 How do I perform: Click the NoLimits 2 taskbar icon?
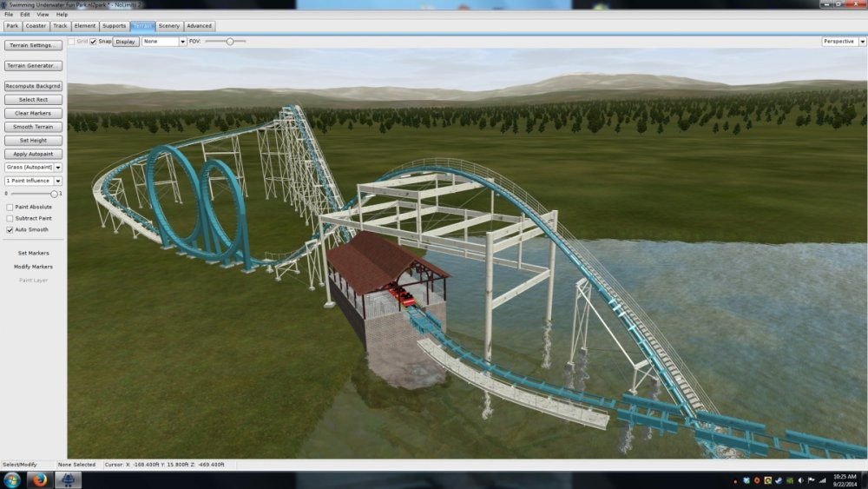[68, 480]
